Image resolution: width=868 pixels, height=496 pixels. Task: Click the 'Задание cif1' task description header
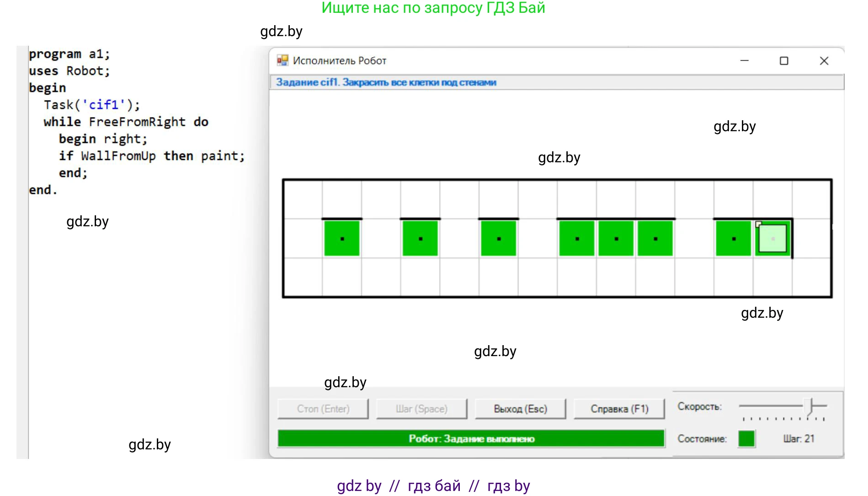click(386, 82)
